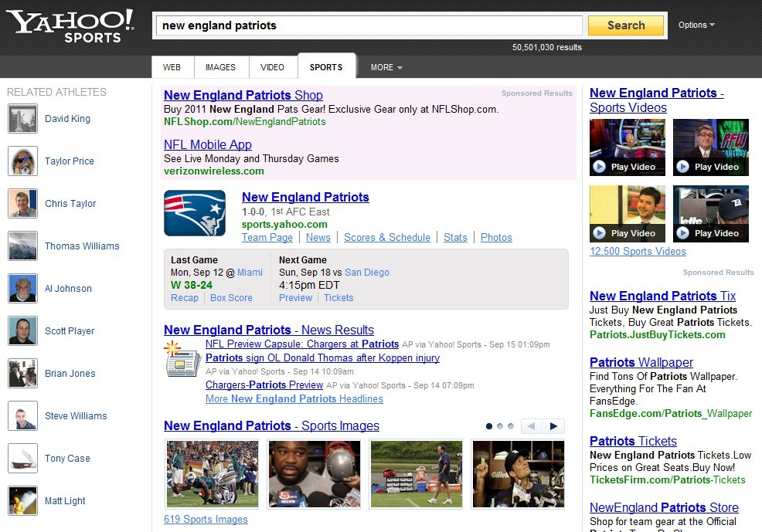Open the 619 Sports Images link

point(206,520)
